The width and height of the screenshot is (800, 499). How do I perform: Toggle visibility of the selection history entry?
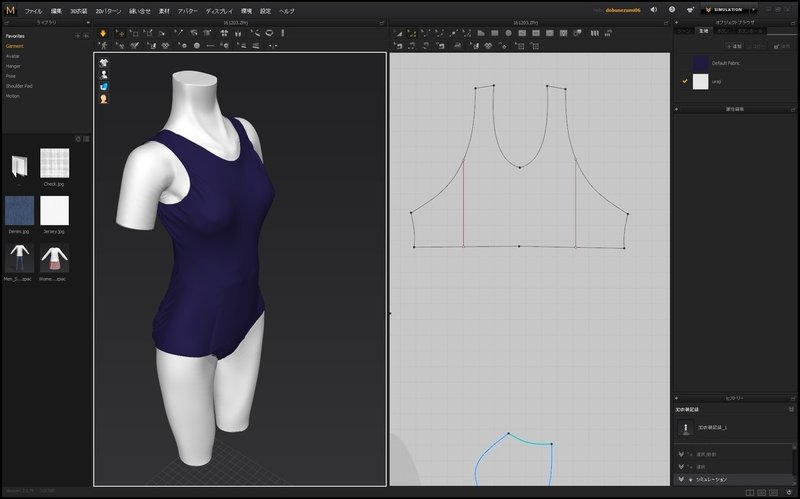(x=682, y=466)
